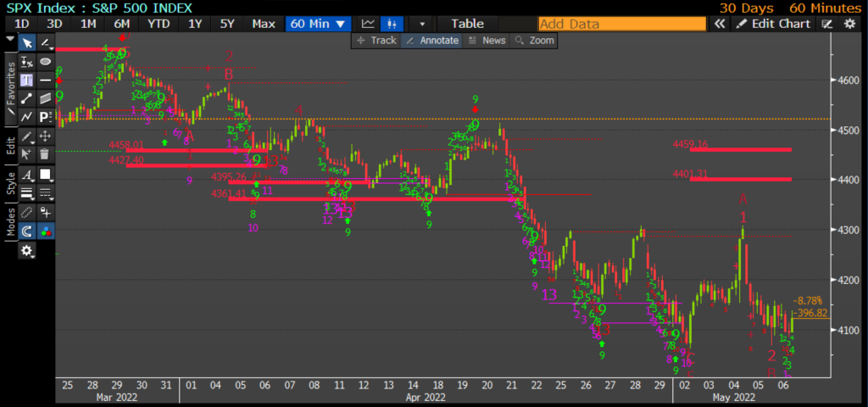Select the ellipse annotation tool
868x407 pixels.
(46, 61)
